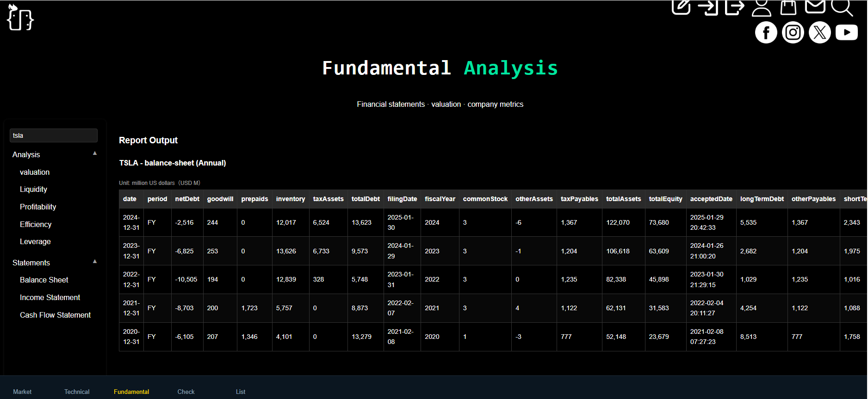Screen dimensions: 868x399
Task: Click the otherPayables column header
Action: tap(813, 199)
